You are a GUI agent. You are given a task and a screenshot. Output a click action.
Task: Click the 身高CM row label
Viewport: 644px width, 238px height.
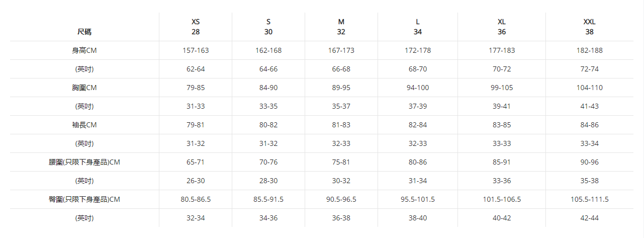pyautogui.click(x=84, y=50)
